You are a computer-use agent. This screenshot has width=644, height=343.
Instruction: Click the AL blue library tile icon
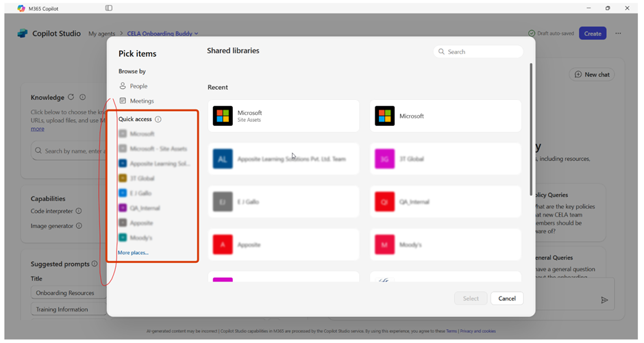(x=223, y=159)
